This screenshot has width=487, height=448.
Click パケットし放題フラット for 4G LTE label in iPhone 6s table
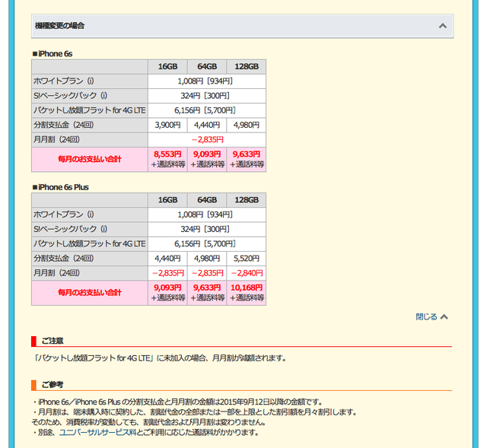[90, 110]
